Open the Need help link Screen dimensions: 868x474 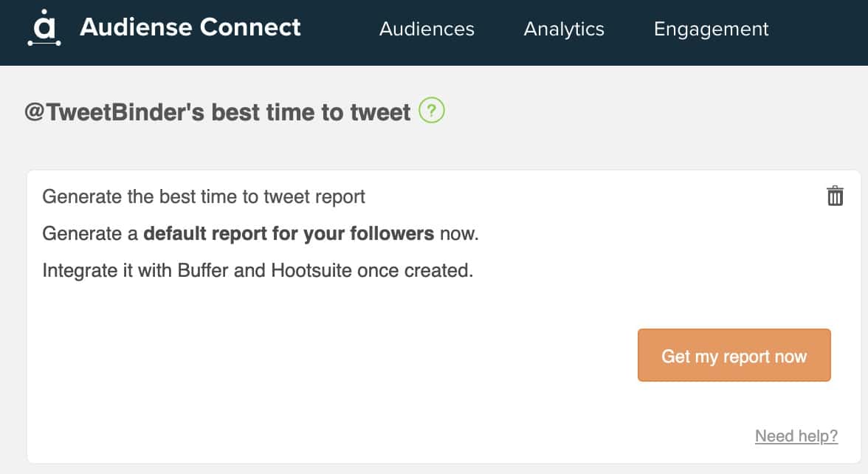(796, 436)
